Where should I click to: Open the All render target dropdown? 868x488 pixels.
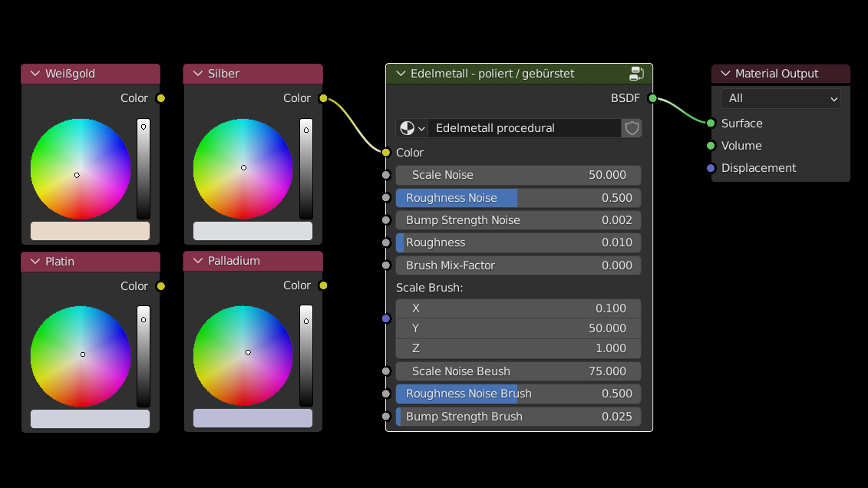781,98
